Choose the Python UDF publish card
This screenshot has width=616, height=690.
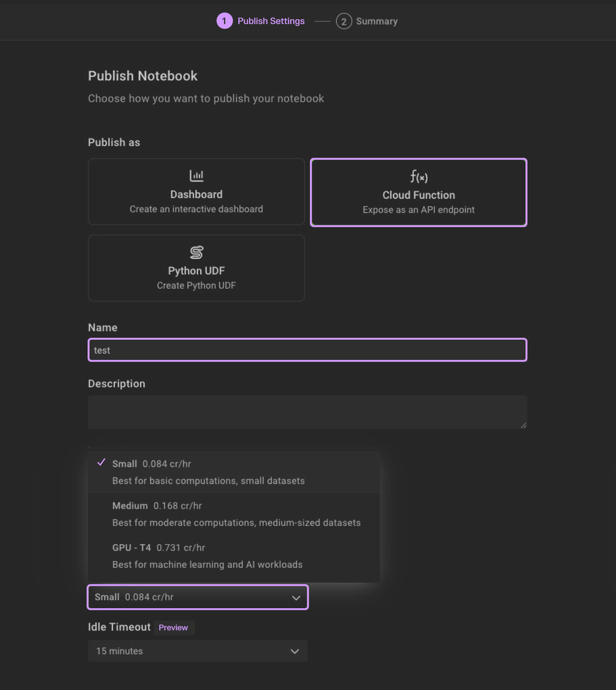tap(196, 268)
